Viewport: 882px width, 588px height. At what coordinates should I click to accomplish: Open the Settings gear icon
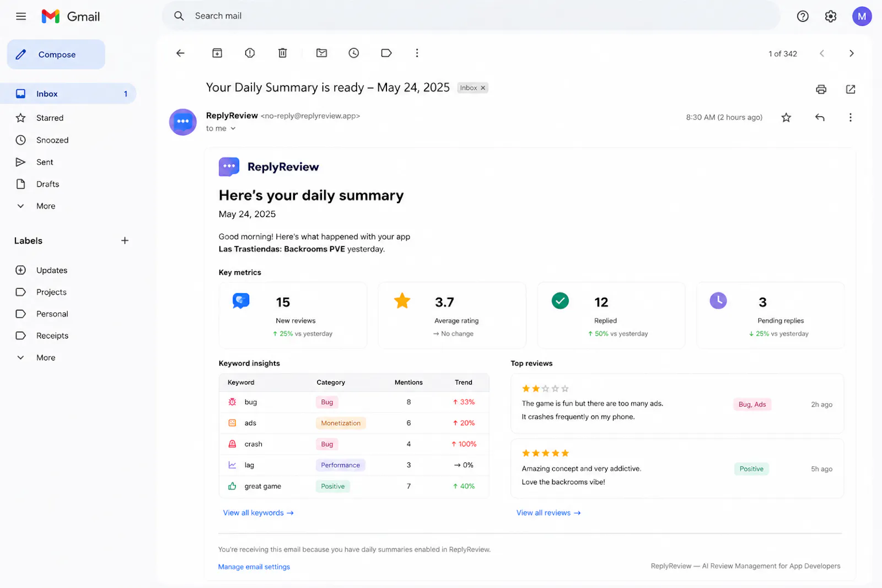(x=831, y=17)
